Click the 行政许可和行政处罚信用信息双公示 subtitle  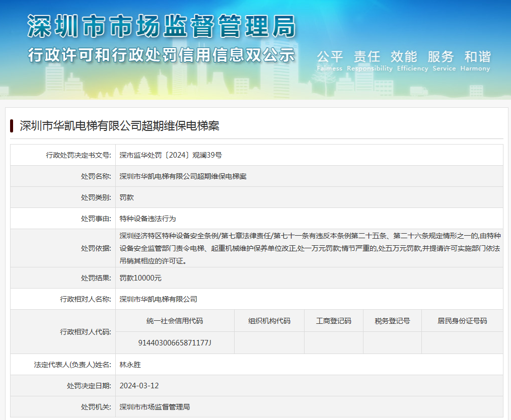[x=161, y=54]
